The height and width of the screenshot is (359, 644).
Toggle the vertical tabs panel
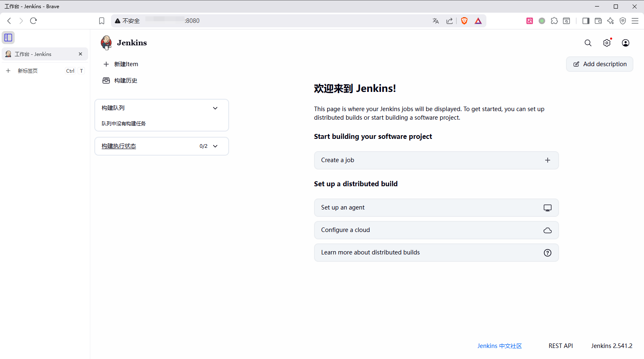(8, 38)
